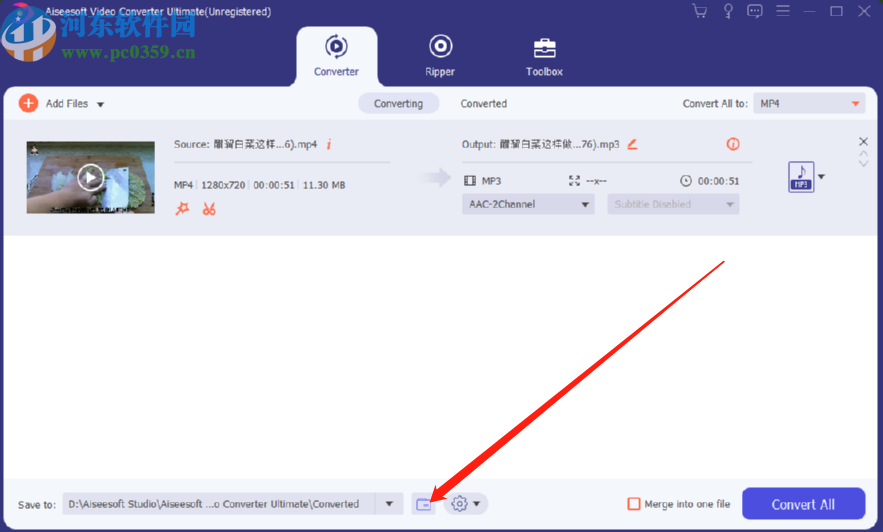Image resolution: width=883 pixels, height=532 pixels.
Task: Click the 11.30 MB file size text
Action: pyautogui.click(x=324, y=185)
